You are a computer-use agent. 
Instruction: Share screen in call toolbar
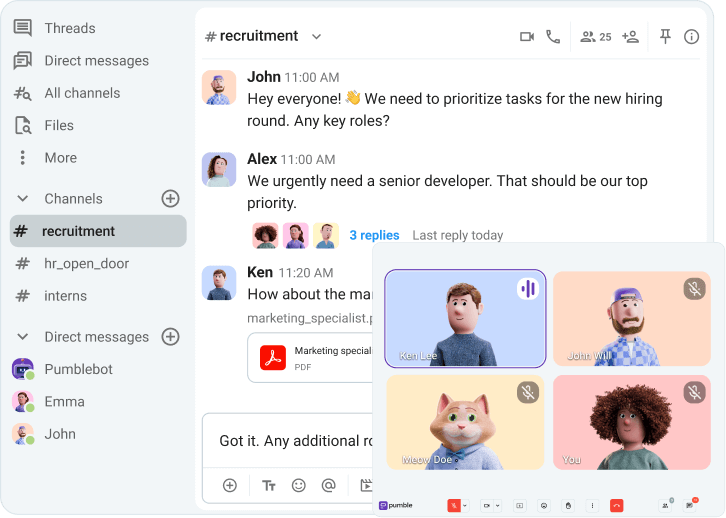tap(520, 506)
